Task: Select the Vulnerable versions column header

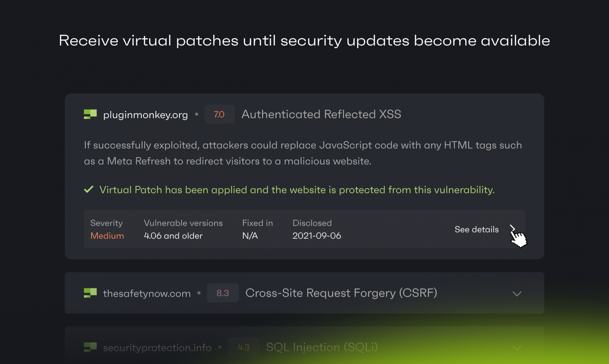Action: pyautogui.click(x=183, y=223)
